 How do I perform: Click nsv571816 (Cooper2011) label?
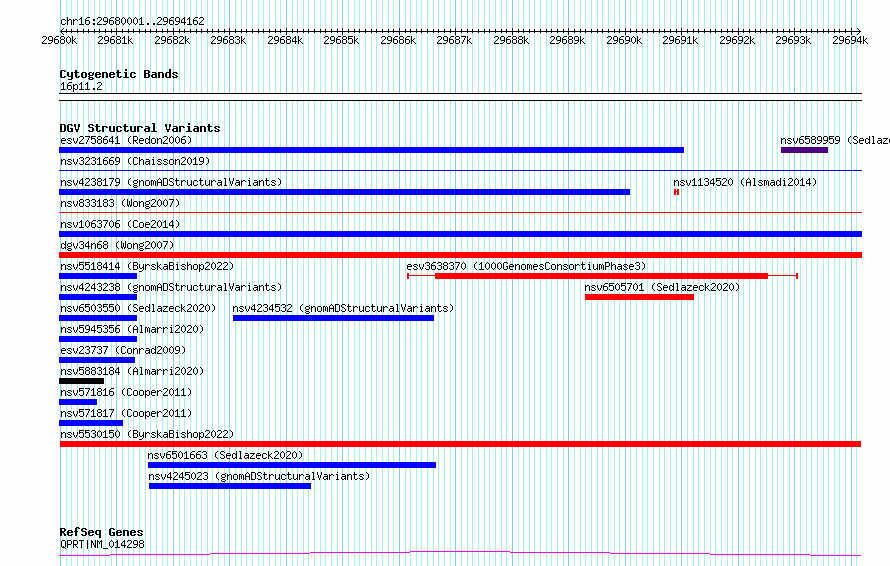click(126, 392)
